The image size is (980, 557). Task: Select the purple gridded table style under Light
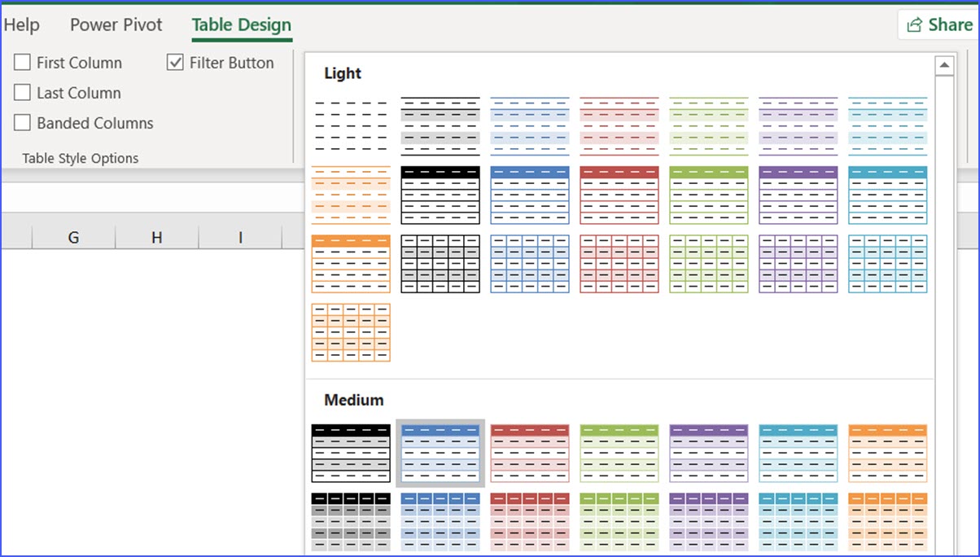tap(798, 263)
